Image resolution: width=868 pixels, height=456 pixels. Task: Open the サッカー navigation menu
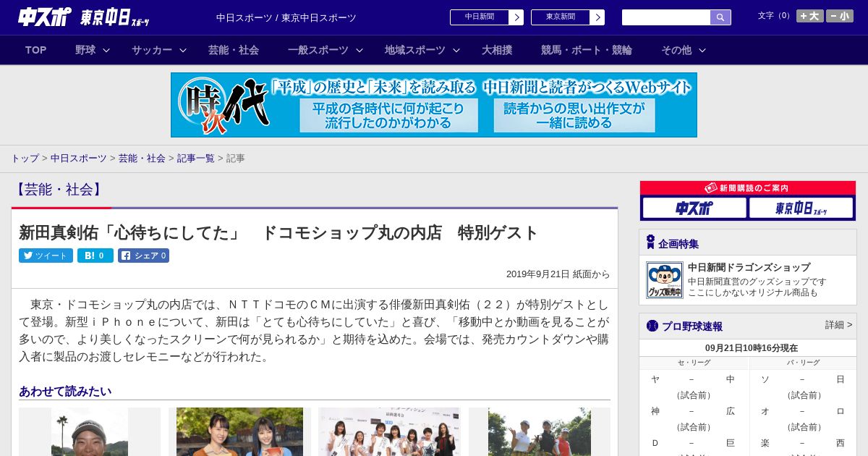tap(152, 50)
